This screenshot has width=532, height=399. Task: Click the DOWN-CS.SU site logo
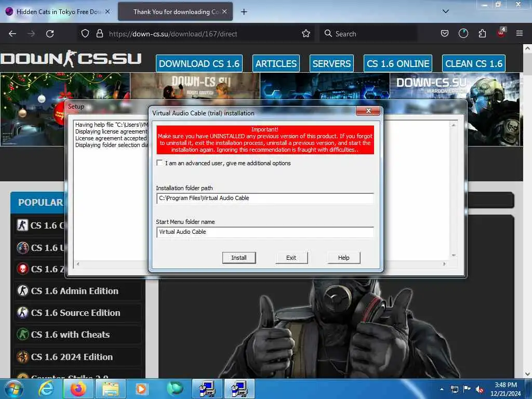tap(71, 59)
